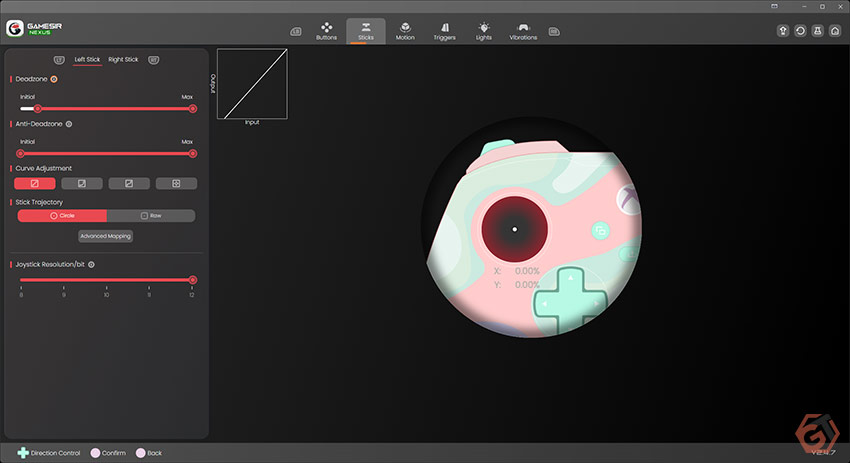Click the Confirm hint at bottom
850x463 pixels.
coord(108,453)
